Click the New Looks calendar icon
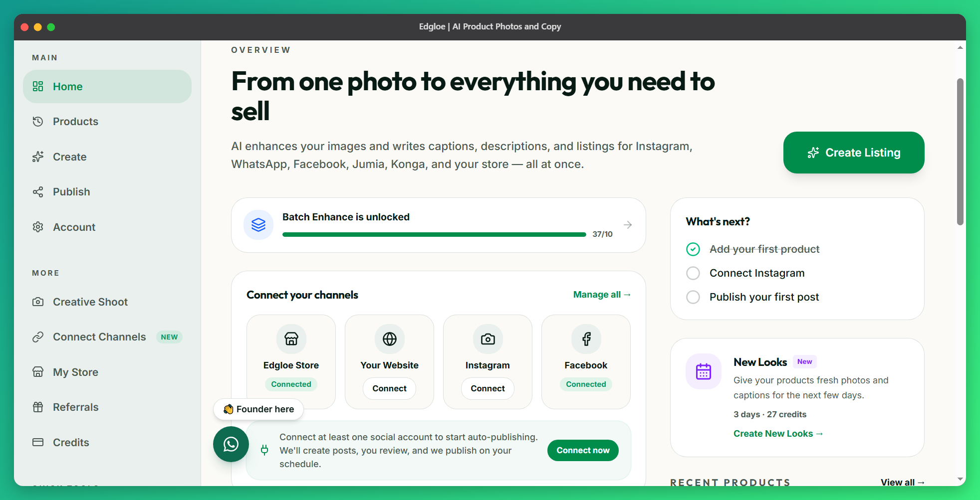 tap(704, 371)
